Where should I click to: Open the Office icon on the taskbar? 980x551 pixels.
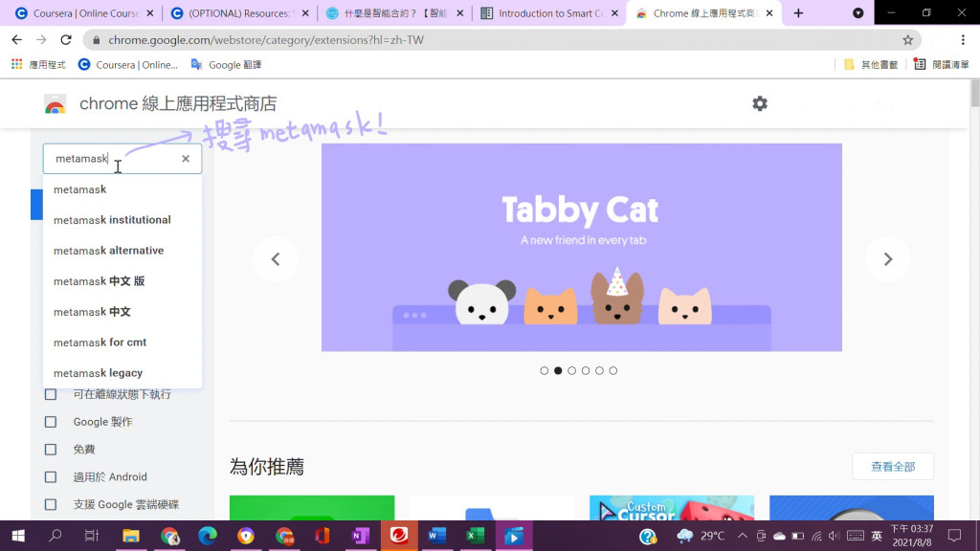point(323,536)
